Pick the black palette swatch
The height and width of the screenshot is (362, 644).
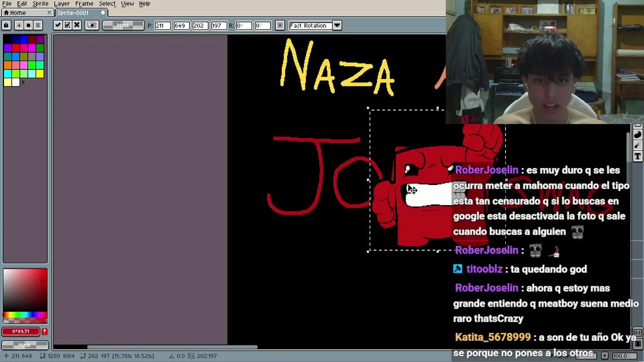coord(8,39)
